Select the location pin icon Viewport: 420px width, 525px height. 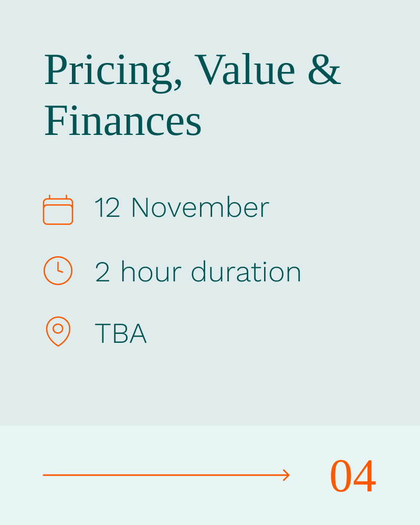pos(58,331)
